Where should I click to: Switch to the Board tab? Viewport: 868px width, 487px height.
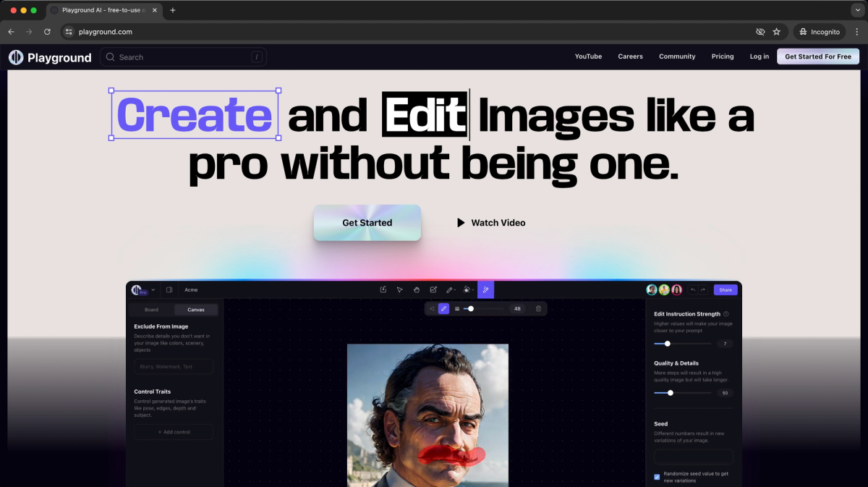(x=151, y=310)
